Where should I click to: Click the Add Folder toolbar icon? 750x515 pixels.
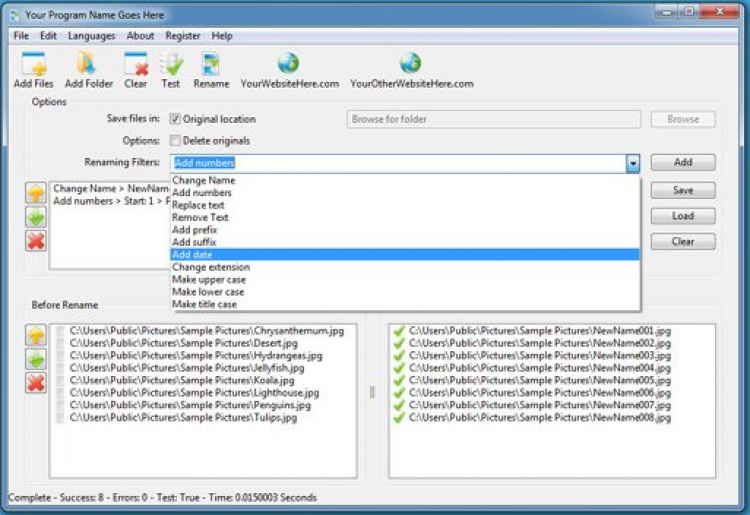click(87, 64)
